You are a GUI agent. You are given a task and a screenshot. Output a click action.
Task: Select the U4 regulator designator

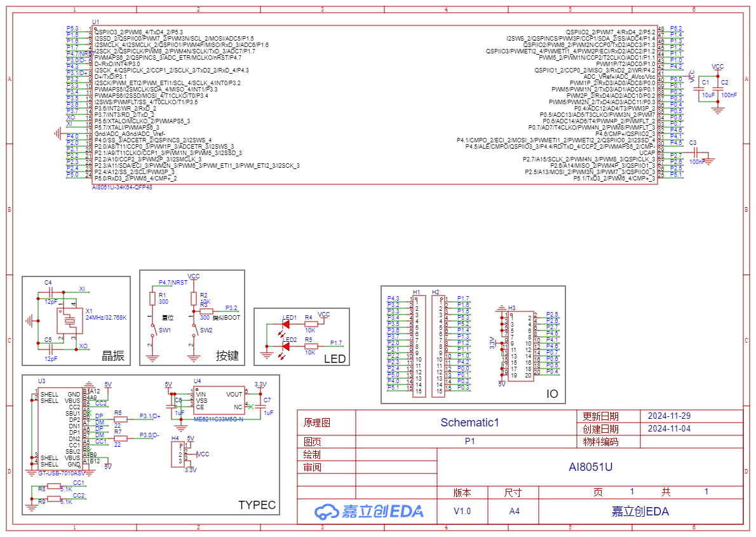click(197, 381)
